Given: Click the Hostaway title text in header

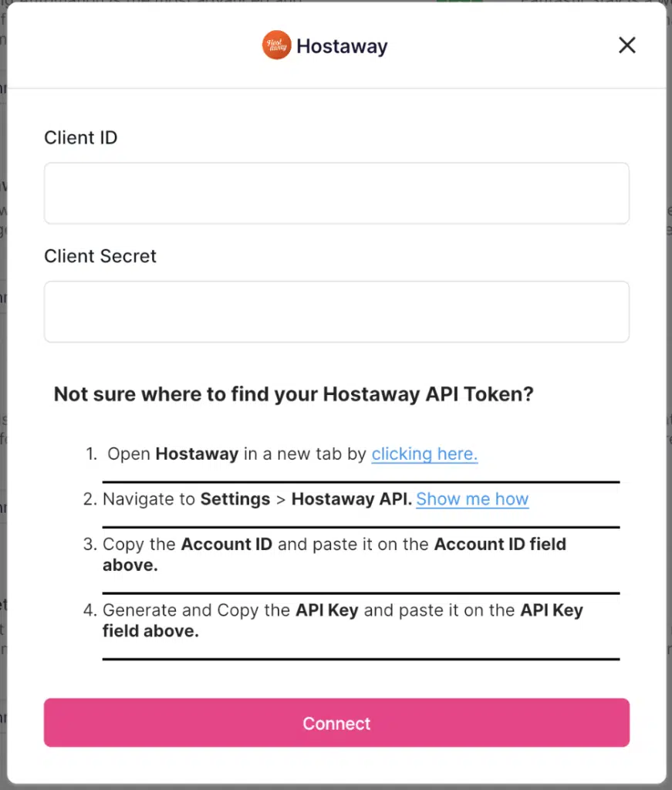Looking at the screenshot, I should click(342, 46).
